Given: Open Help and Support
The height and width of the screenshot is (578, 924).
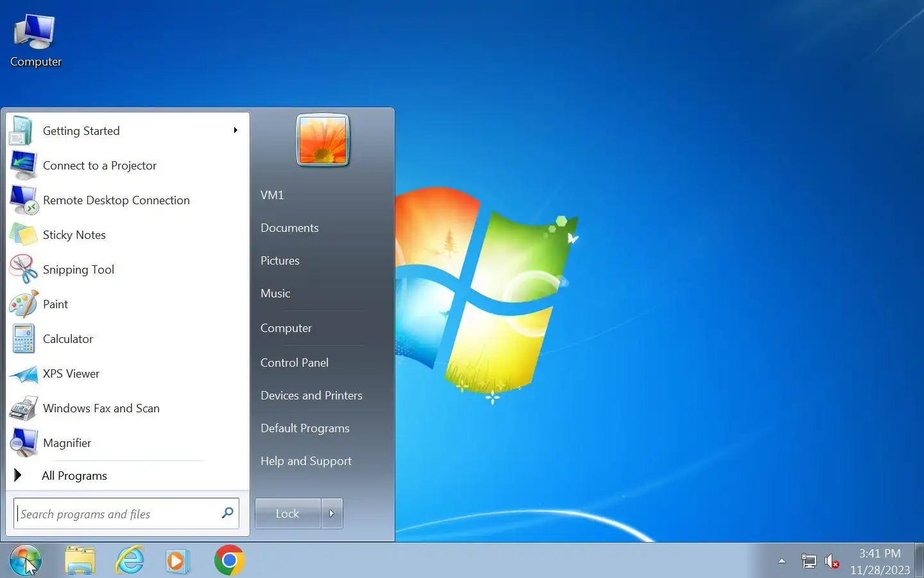Looking at the screenshot, I should [306, 461].
